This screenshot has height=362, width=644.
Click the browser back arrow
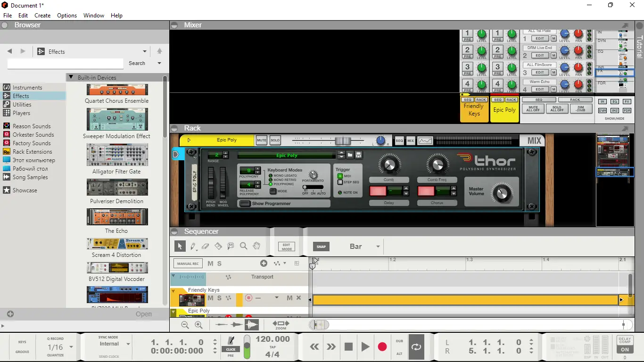pos(9,51)
